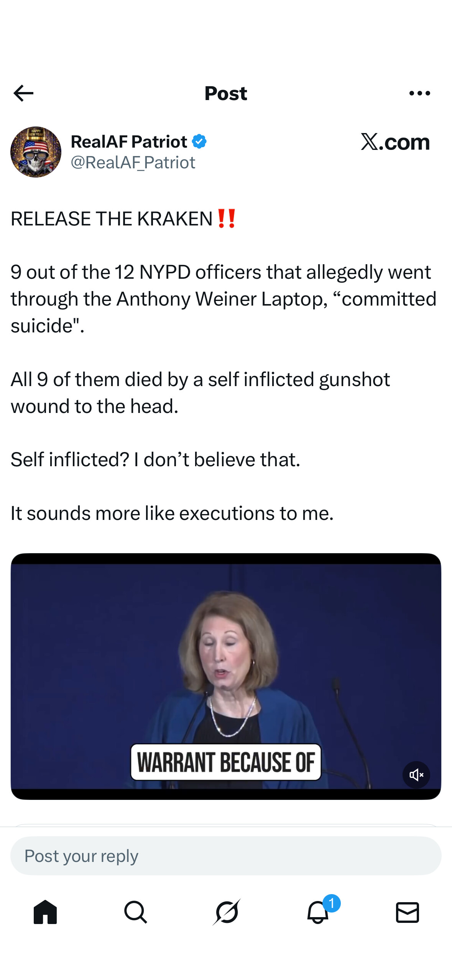
Task: Open the Messages envelope tab
Action: pos(407,912)
